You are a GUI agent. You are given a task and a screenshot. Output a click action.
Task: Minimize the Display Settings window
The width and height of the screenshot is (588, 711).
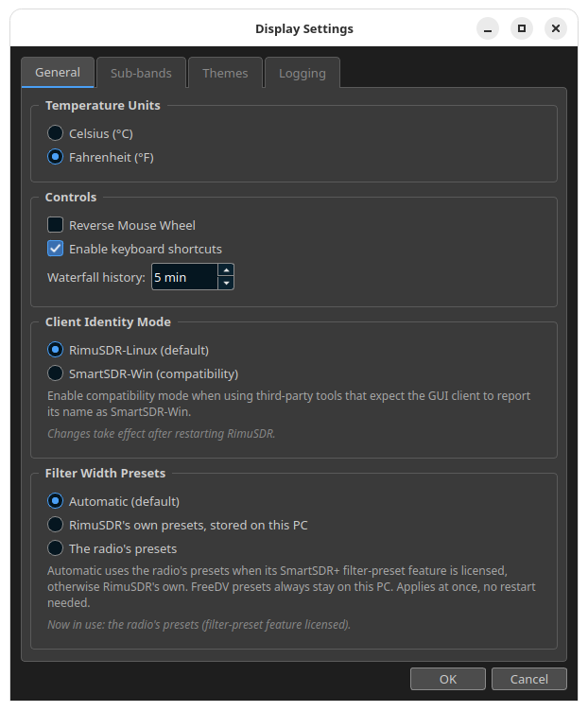coord(488,28)
